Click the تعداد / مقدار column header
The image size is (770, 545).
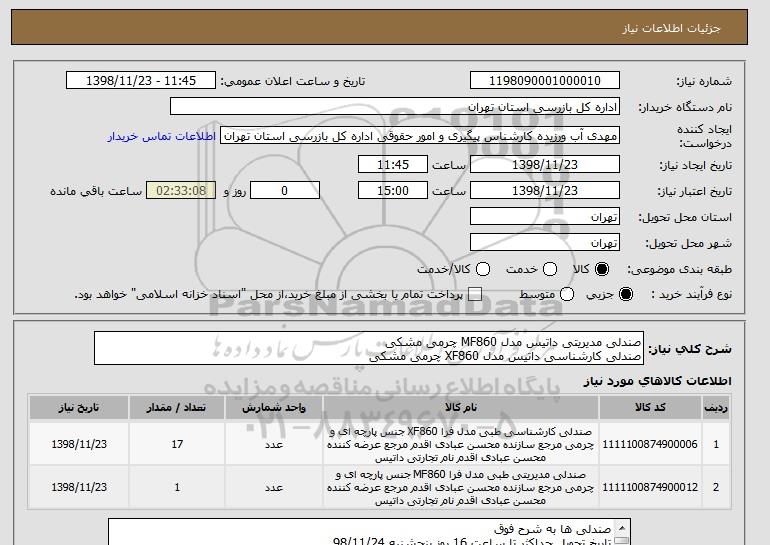[177, 408]
